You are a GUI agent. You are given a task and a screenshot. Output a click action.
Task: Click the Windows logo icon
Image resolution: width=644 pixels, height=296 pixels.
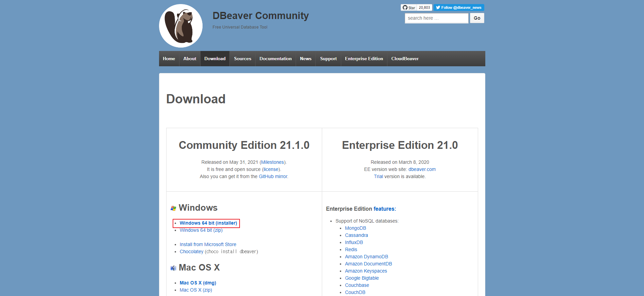coord(173,208)
